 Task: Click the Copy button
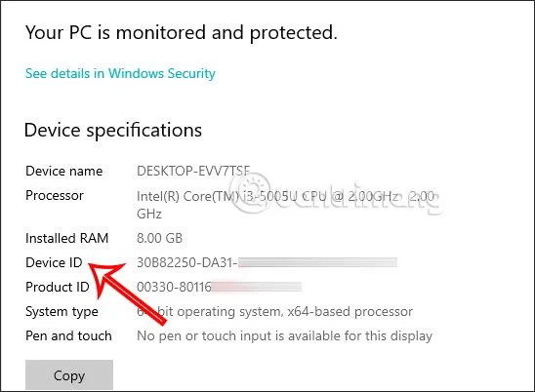(69, 374)
